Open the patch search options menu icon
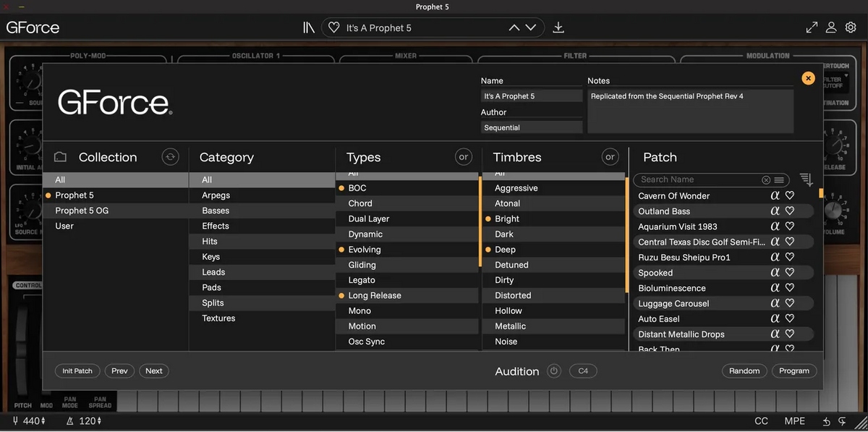 (x=779, y=179)
